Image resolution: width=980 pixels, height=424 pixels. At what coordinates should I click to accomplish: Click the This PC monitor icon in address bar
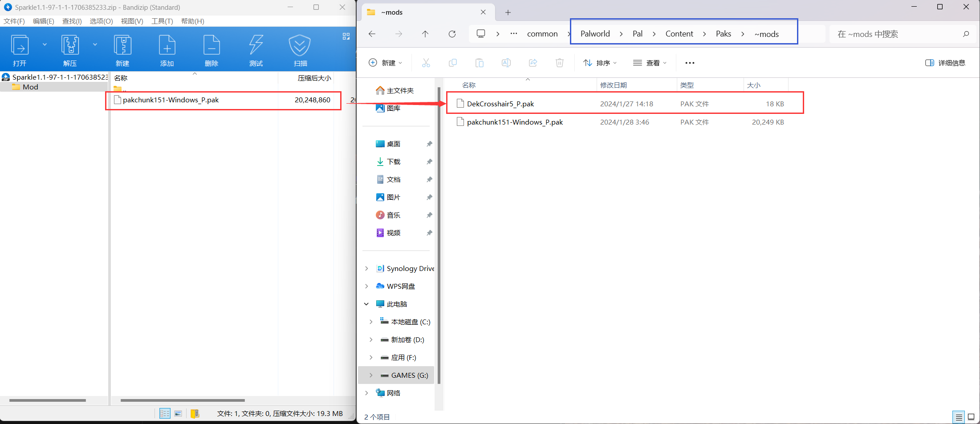(x=481, y=34)
